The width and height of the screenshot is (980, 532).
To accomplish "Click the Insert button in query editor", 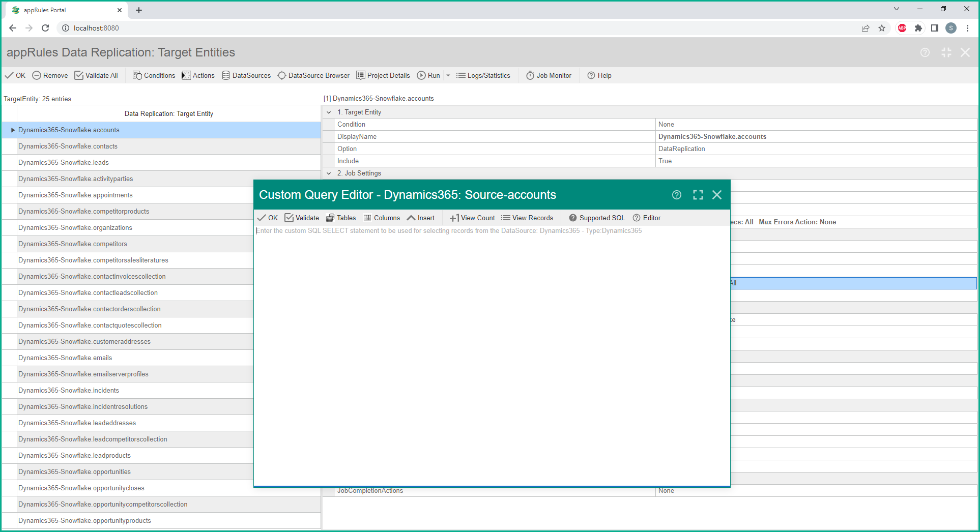I will 421,218.
